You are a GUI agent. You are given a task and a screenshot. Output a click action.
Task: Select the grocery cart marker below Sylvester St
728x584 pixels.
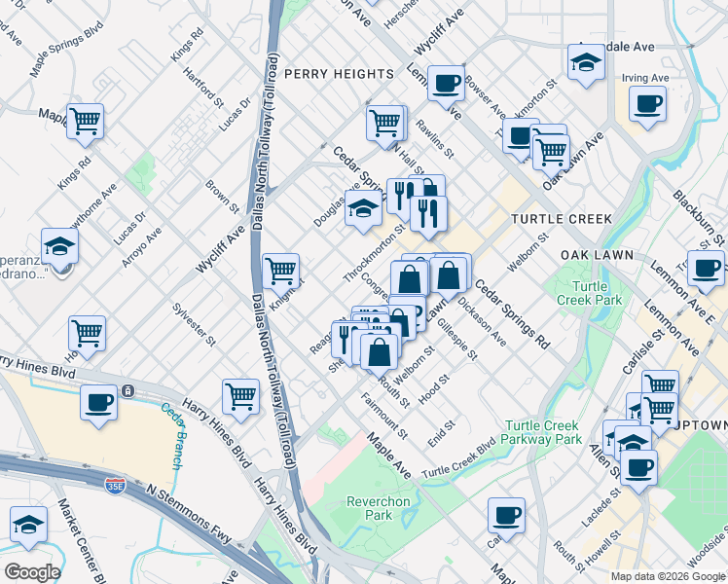[240, 400]
